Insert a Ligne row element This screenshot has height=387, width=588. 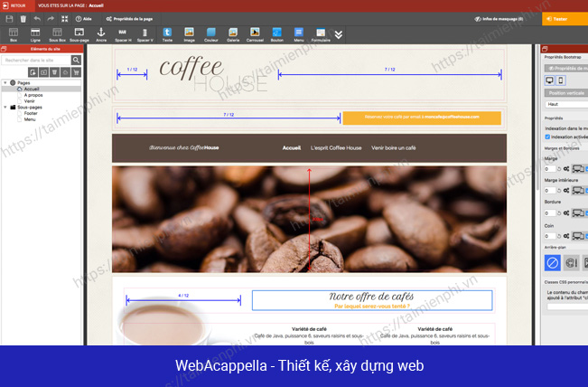35,35
